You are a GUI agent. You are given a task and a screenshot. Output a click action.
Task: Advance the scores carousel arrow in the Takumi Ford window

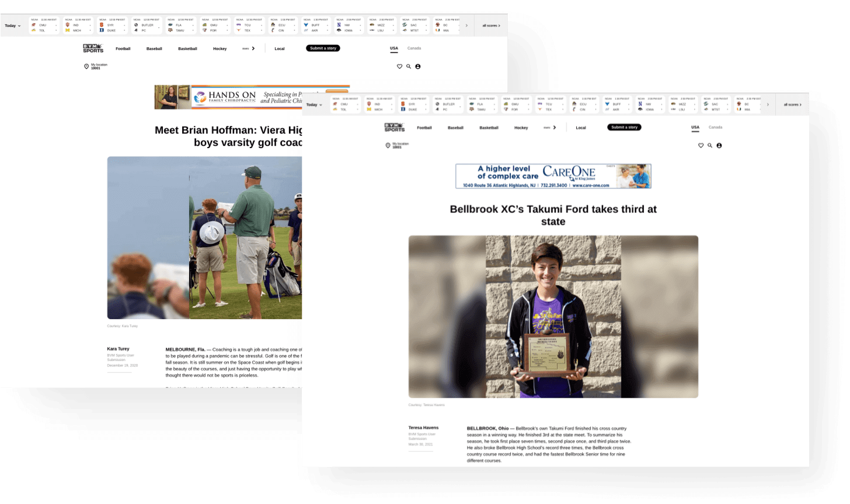[x=768, y=104]
